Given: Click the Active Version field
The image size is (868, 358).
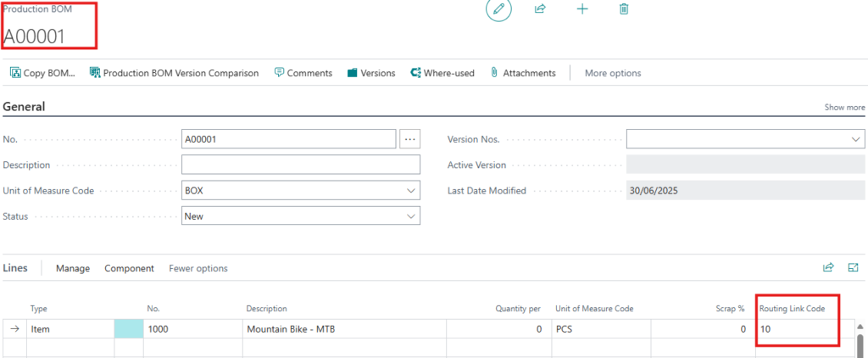Looking at the screenshot, I should coord(745,165).
